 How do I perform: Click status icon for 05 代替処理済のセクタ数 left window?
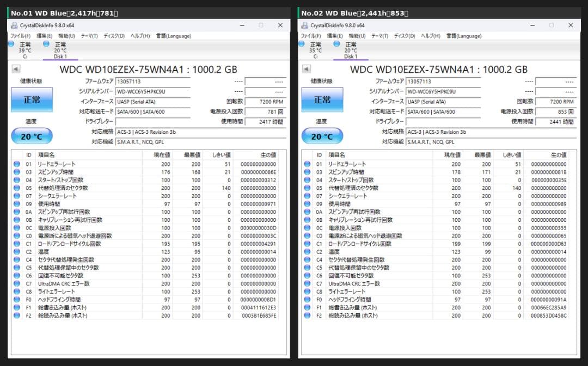(17, 188)
